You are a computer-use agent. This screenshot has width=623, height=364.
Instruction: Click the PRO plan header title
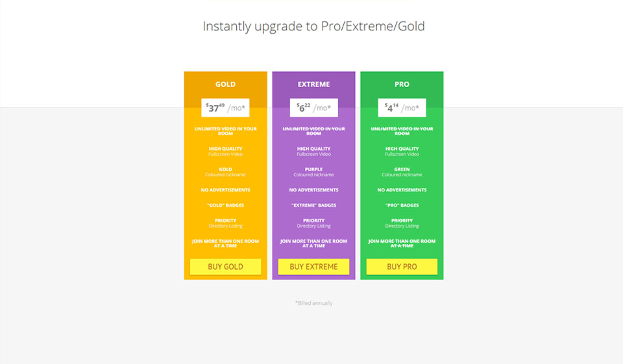coord(402,84)
